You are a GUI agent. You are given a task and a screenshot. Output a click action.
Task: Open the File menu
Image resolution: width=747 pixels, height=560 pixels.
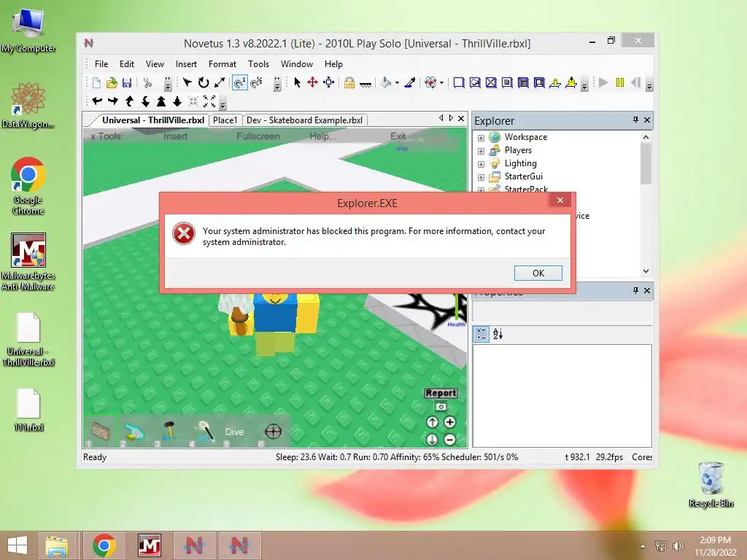pyautogui.click(x=101, y=64)
